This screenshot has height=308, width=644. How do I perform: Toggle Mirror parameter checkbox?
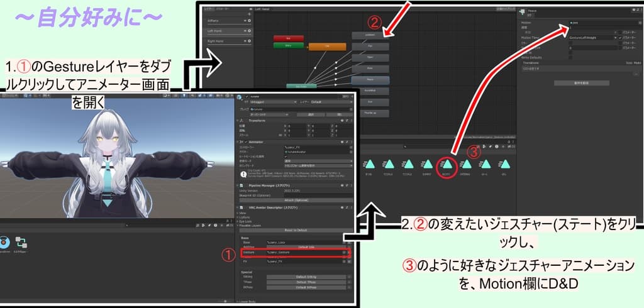click(620, 43)
